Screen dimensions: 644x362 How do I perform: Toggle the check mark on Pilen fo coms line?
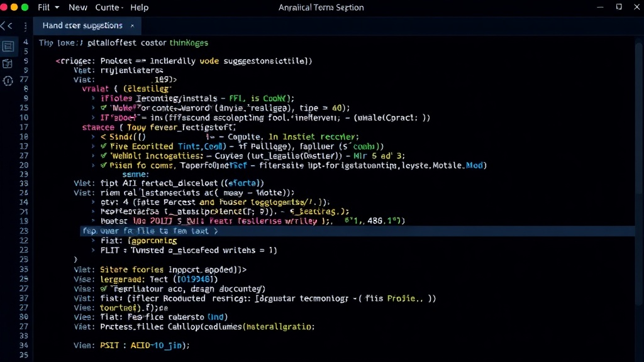104,165
